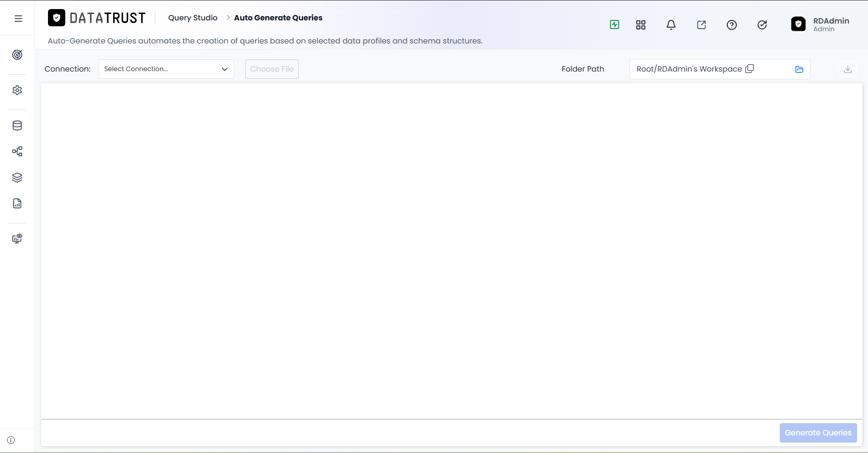868x453 pixels.
Task: Click the Auto-Generate Queries description text
Action: pyautogui.click(x=265, y=41)
